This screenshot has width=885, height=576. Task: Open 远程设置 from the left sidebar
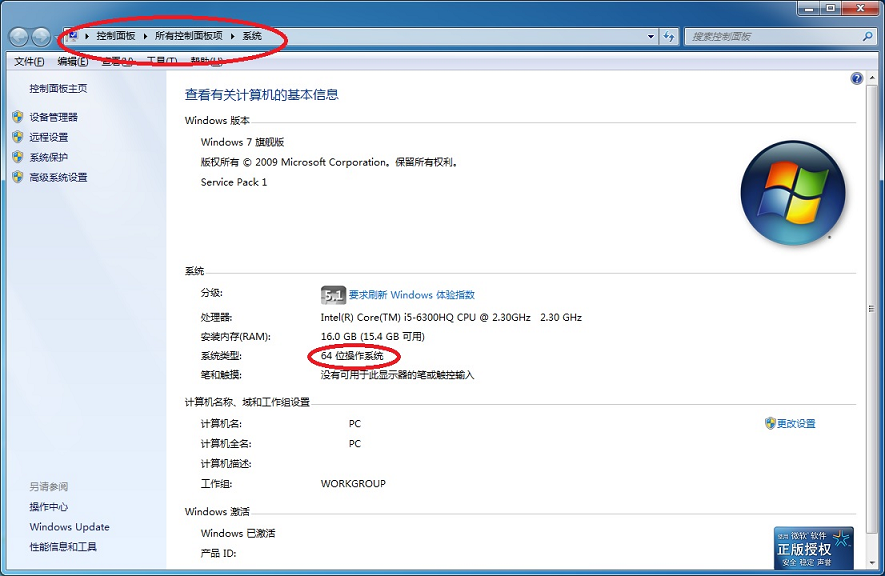point(48,137)
